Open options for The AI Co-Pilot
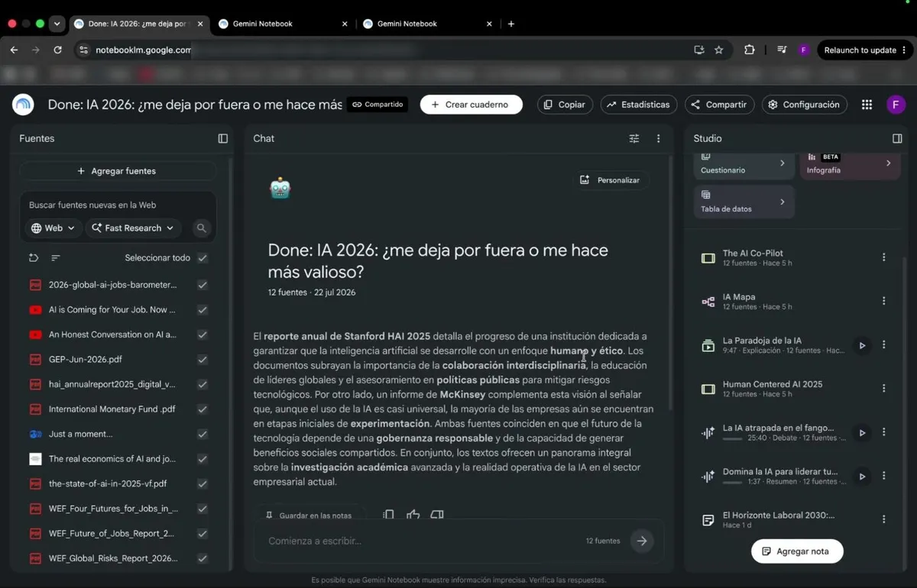 click(x=884, y=257)
